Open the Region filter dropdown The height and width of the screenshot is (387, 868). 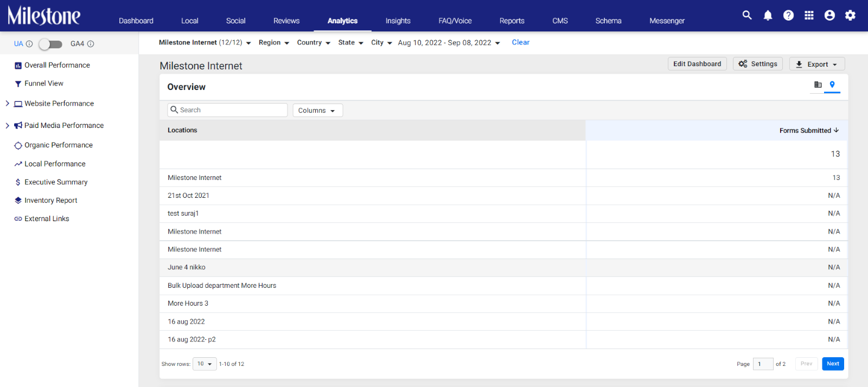[274, 42]
